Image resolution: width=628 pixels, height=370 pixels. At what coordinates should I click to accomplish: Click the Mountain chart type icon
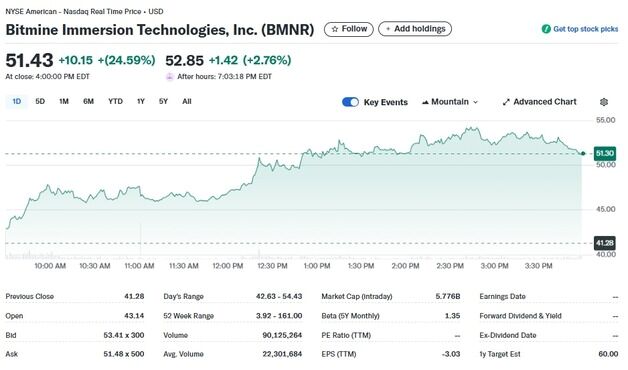[x=425, y=102]
